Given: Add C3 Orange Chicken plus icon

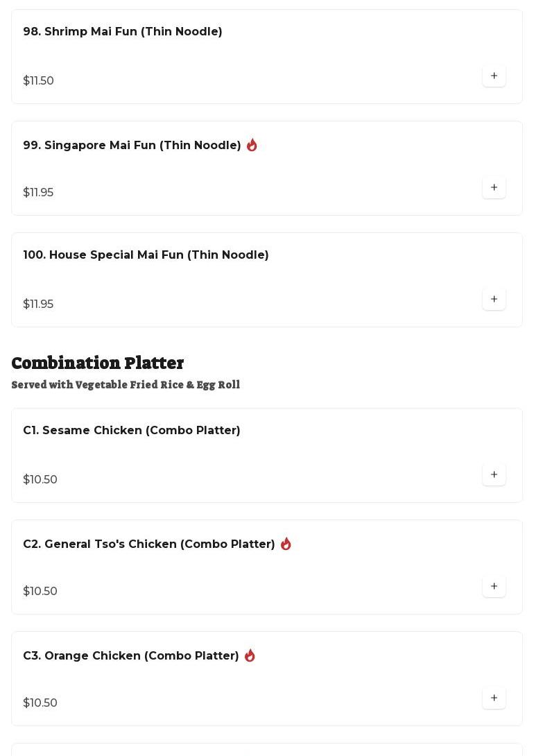Looking at the screenshot, I should (x=494, y=698).
